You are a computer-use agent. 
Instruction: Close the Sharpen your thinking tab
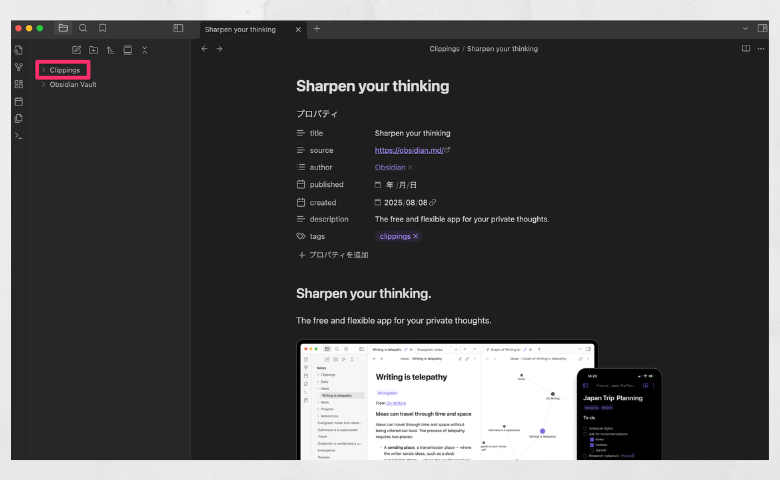(298, 29)
